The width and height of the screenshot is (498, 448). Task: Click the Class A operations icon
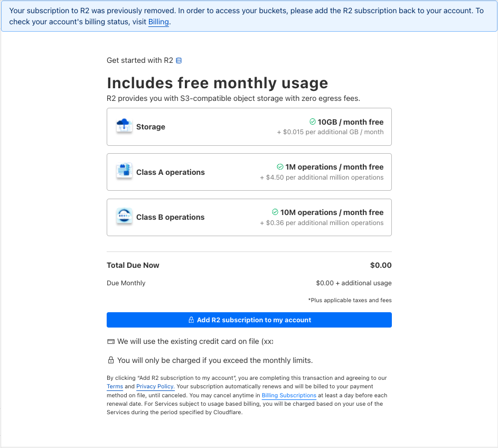click(x=124, y=172)
